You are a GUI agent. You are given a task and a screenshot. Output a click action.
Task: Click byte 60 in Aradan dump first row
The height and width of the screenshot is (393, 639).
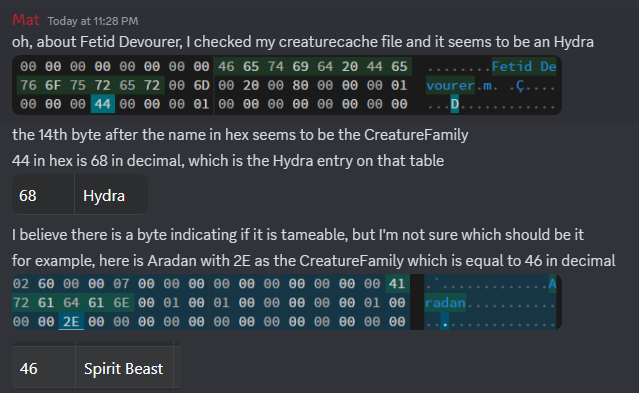click(46, 284)
